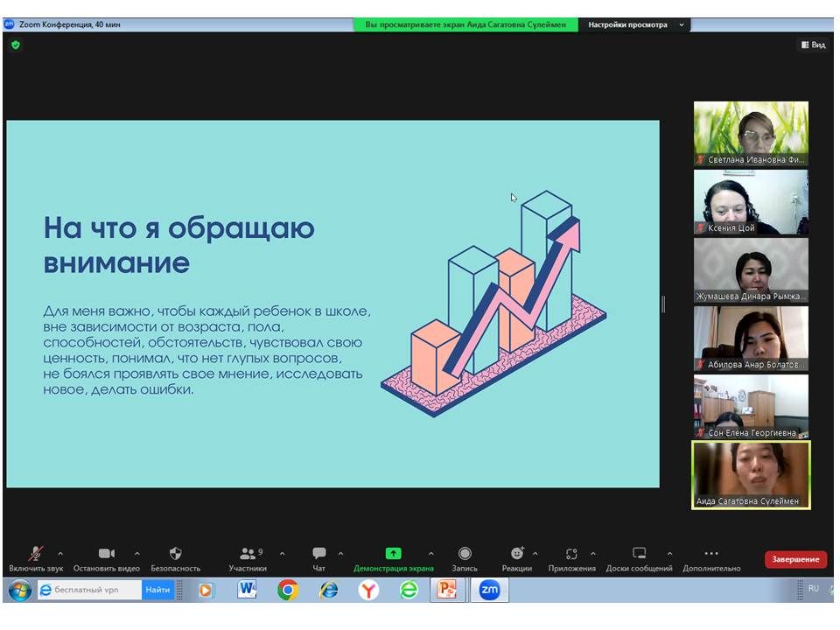Image resolution: width=840 pixels, height=630 pixels.
Task: Click Дополнительно three-dots icon
Action: [711, 554]
